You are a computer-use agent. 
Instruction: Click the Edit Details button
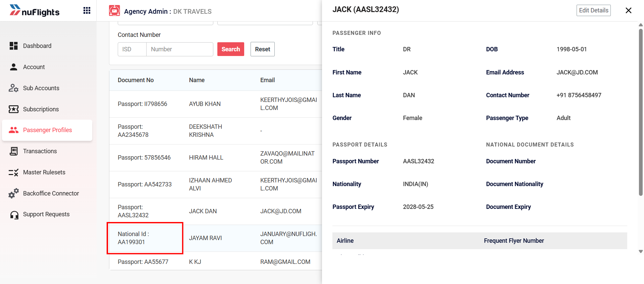[594, 10]
